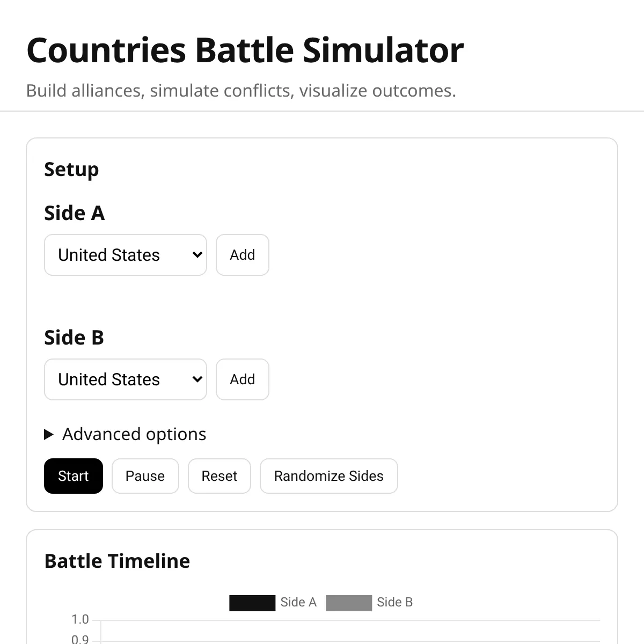Image resolution: width=644 pixels, height=644 pixels.
Task: Click the 1.0 y-axis chart label
Action: [80, 619]
